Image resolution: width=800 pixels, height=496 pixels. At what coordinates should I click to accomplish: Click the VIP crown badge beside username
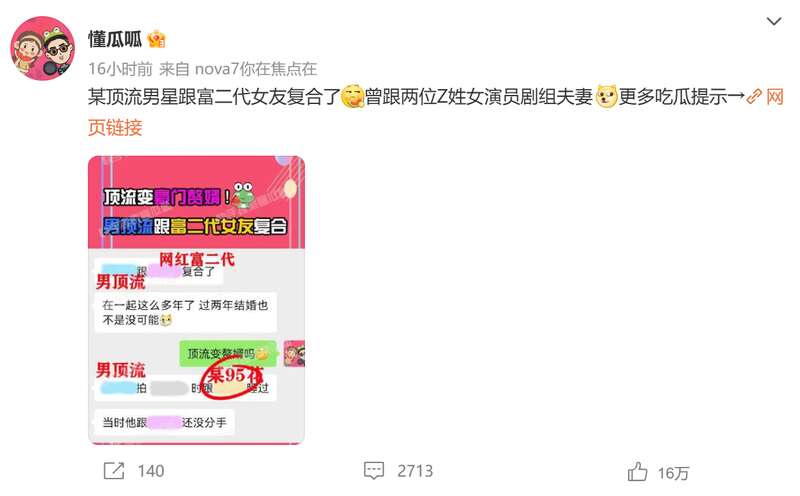(157, 39)
